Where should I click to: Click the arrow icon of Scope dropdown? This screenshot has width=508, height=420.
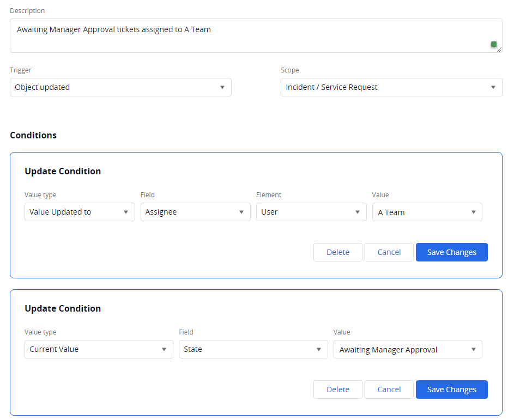(x=493, y=87)
